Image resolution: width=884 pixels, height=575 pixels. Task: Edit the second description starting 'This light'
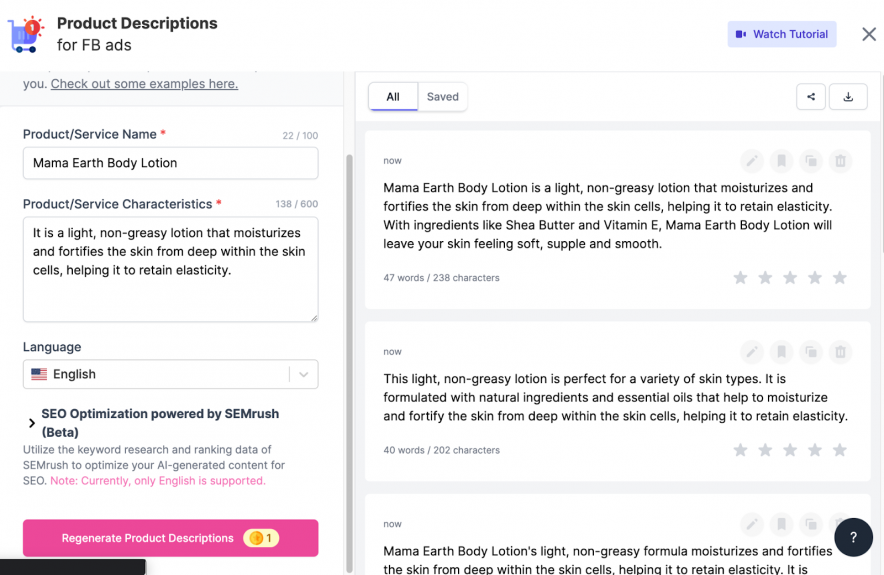pos(752,352)
